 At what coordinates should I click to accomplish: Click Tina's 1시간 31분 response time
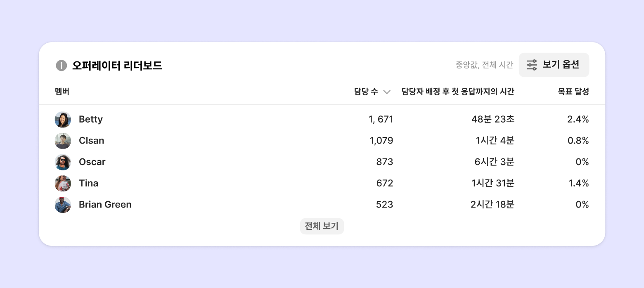(493, 183)
